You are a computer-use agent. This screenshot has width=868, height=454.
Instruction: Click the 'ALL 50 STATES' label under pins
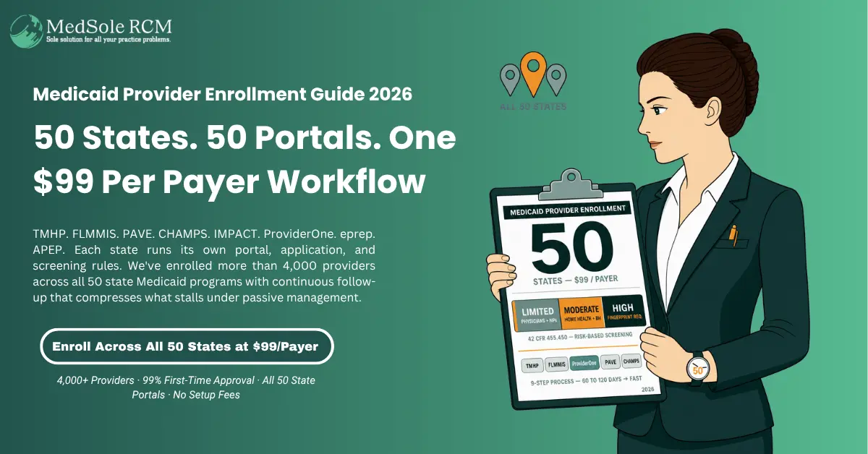point(533,106)
